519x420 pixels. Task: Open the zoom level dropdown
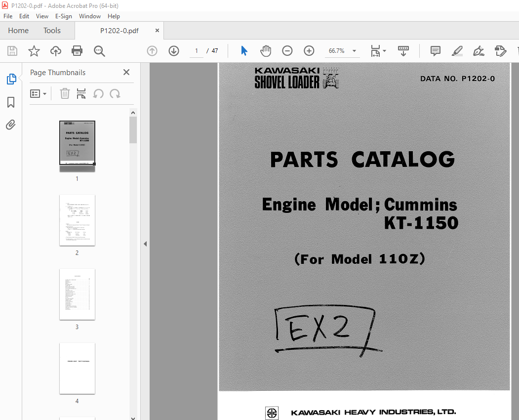pyautogui.click(x=355, y=51)
